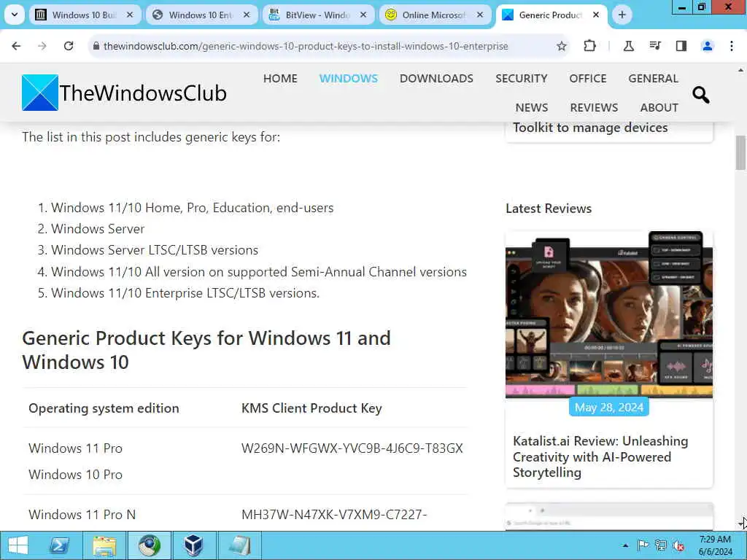
Task: Open the notepad-like taskbar icon
Action: pos(239,545)
